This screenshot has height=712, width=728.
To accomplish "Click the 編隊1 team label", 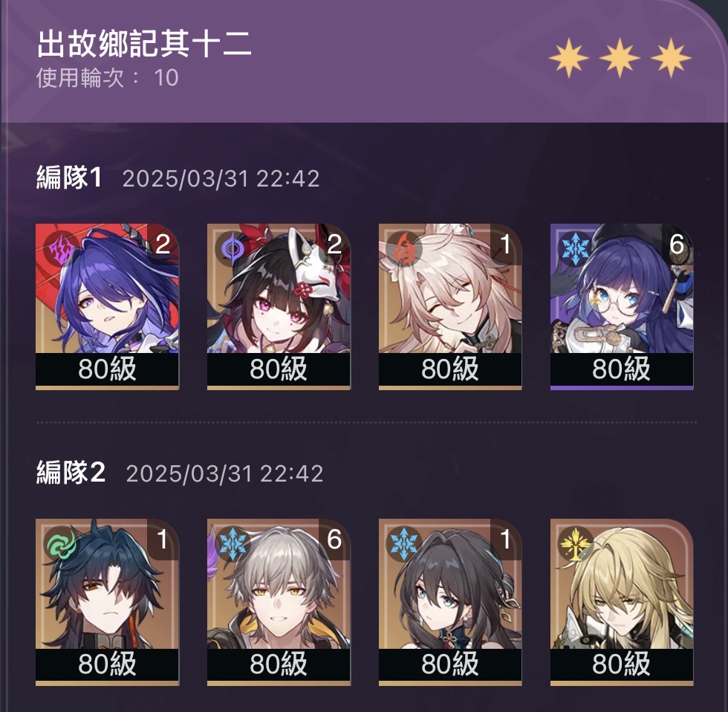I will click(69, 178).
